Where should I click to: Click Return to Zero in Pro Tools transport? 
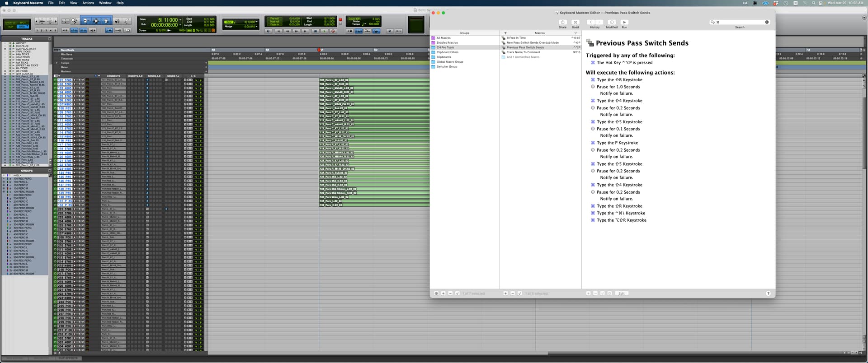tap(278, 31)
